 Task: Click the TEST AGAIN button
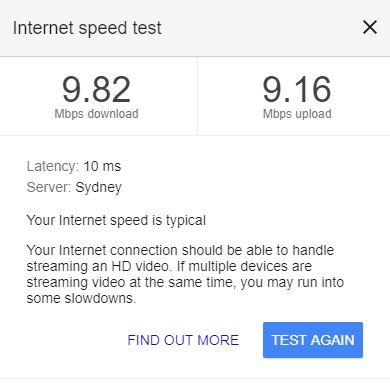313,340
